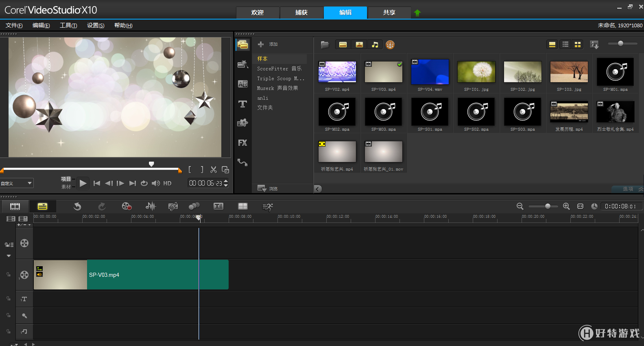Open the Time Remapping tool
The width and height of the screenshot is (644, 346).
(268, 207)
